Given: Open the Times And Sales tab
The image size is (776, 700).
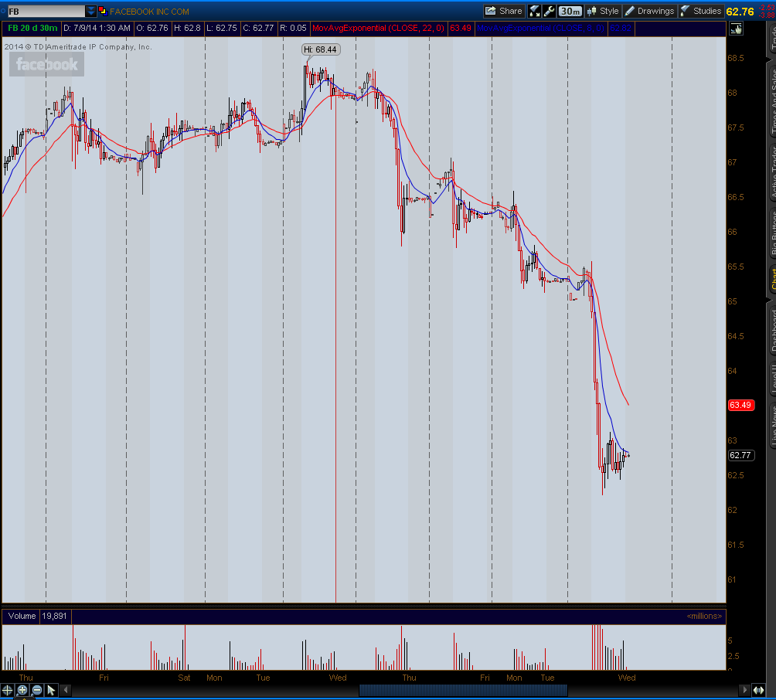Looking at the screenshot, I should pos(772,101).
